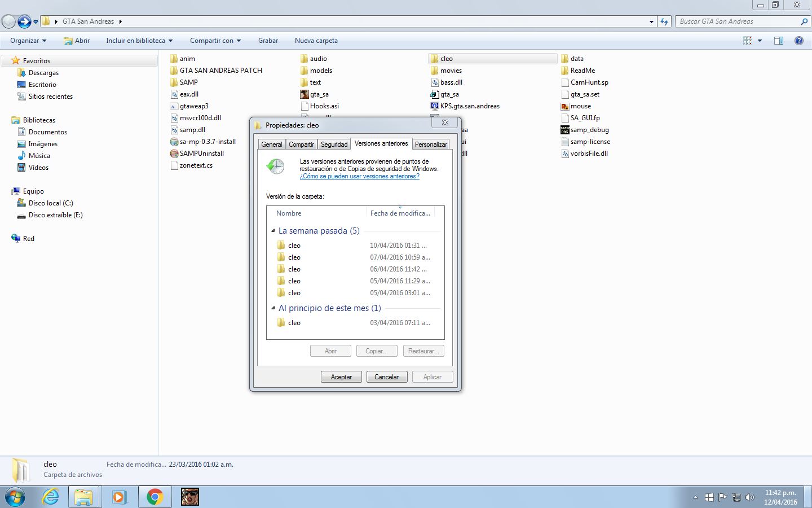Open Windows Media Player from the taskbar
This screenshot has width=812, height=508.
pos(119,497)
